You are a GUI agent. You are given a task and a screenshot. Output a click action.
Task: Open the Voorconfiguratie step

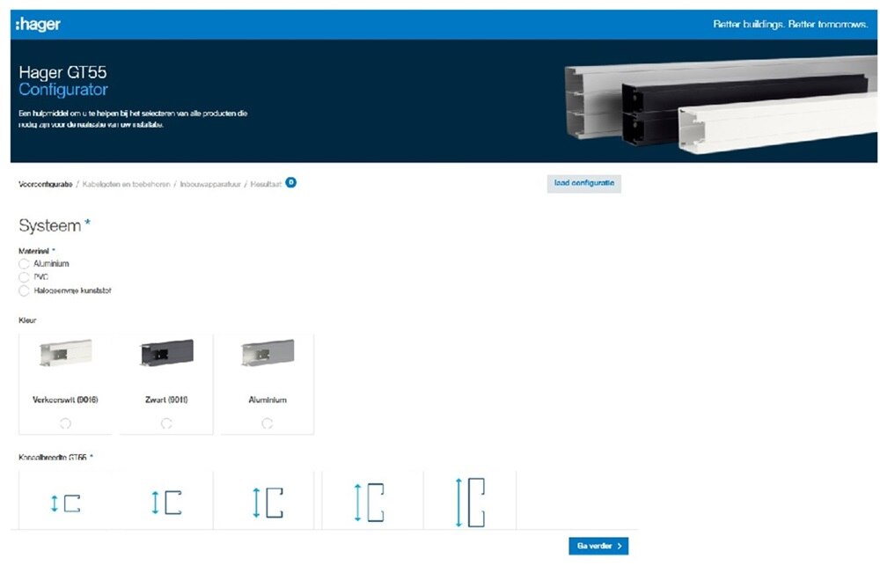point(46,184)
